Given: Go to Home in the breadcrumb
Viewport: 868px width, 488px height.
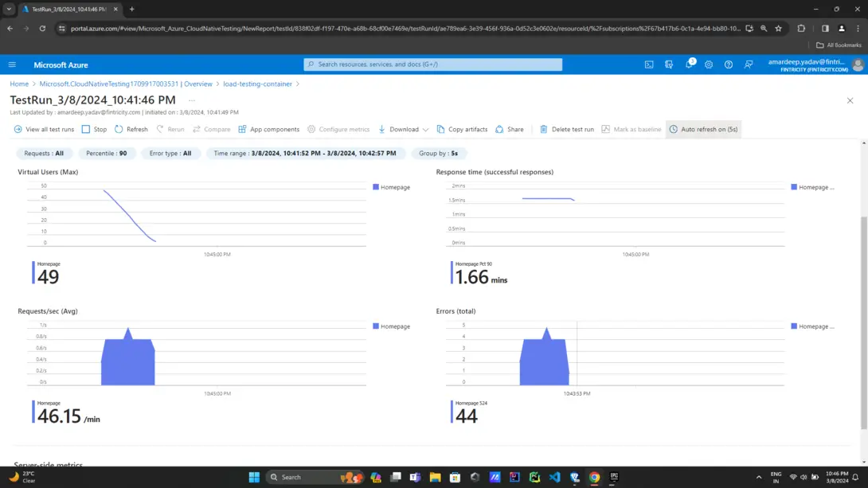Looking at the screenshot, I should pyautogui.click(x=19, y=84).
